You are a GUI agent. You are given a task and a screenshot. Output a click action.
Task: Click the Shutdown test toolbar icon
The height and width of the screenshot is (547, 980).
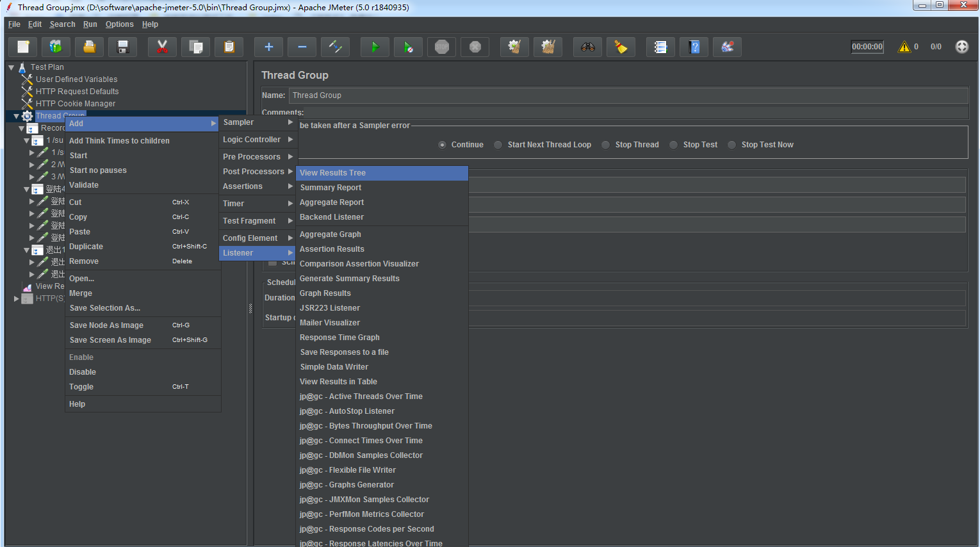coord(475,47)
